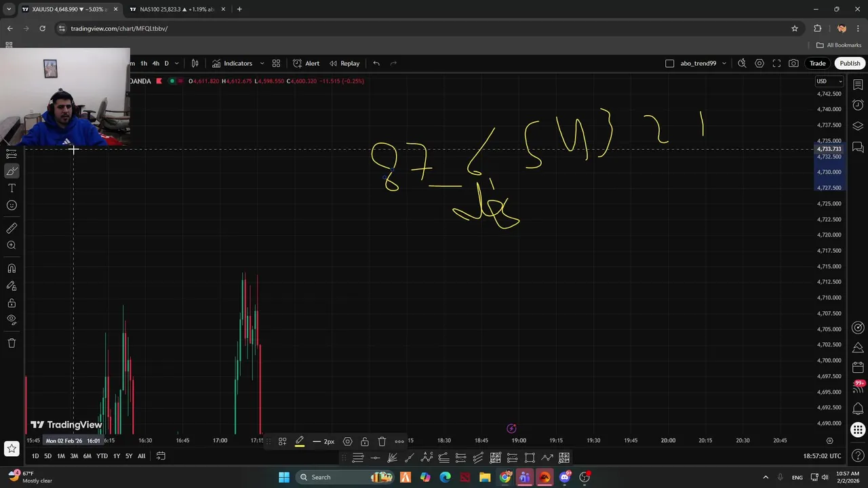This screenshot has width=868, height=488.
Task: Click Remove Objects trash icon in left sidebar
Action: [12, 343]
